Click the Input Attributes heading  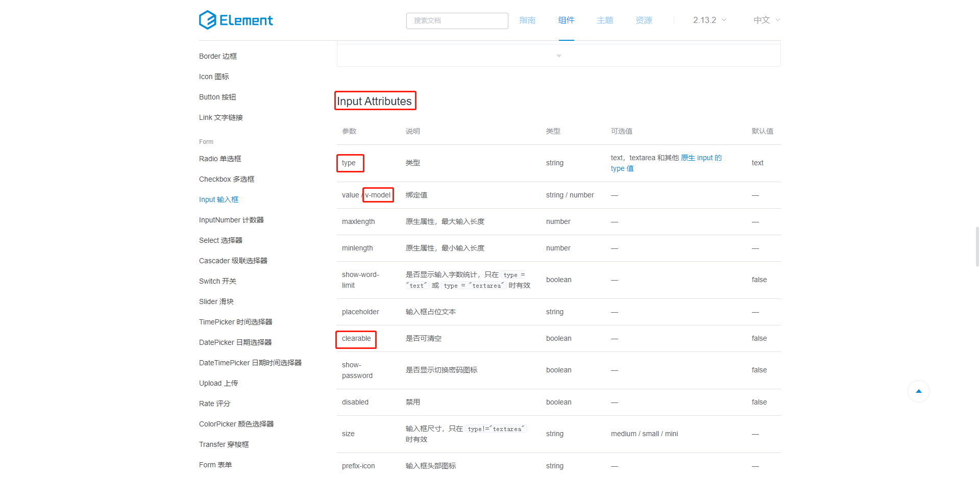click(374, 101)
